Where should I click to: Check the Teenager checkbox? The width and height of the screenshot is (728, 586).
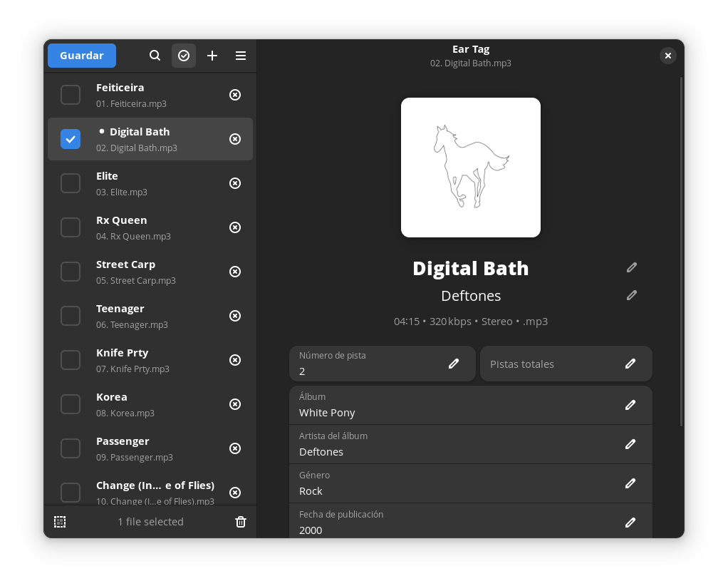[x=71, y=316]
